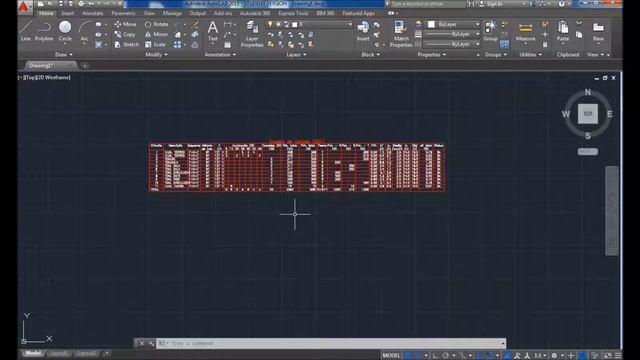Click the Help question mark icon

point(562,4)
